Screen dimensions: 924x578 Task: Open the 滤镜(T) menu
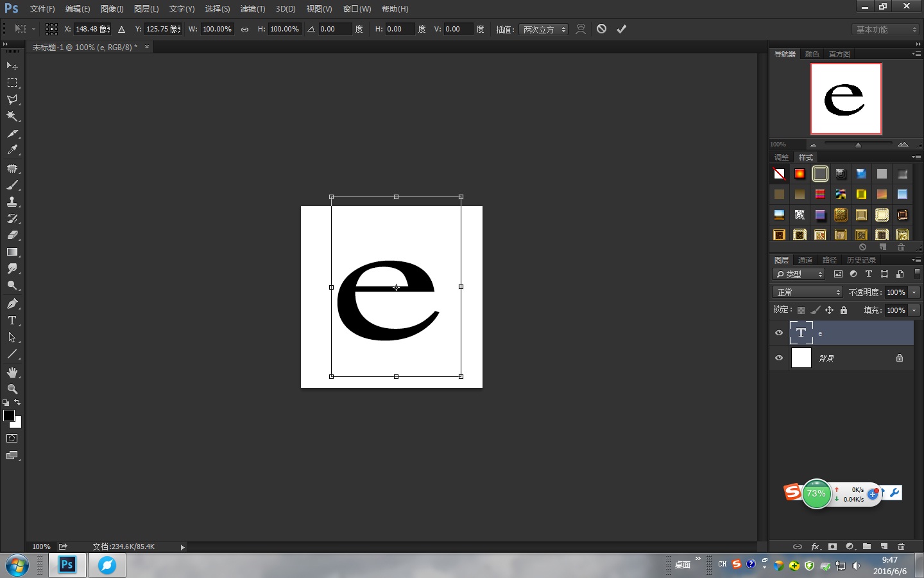[x=253, y=9]
